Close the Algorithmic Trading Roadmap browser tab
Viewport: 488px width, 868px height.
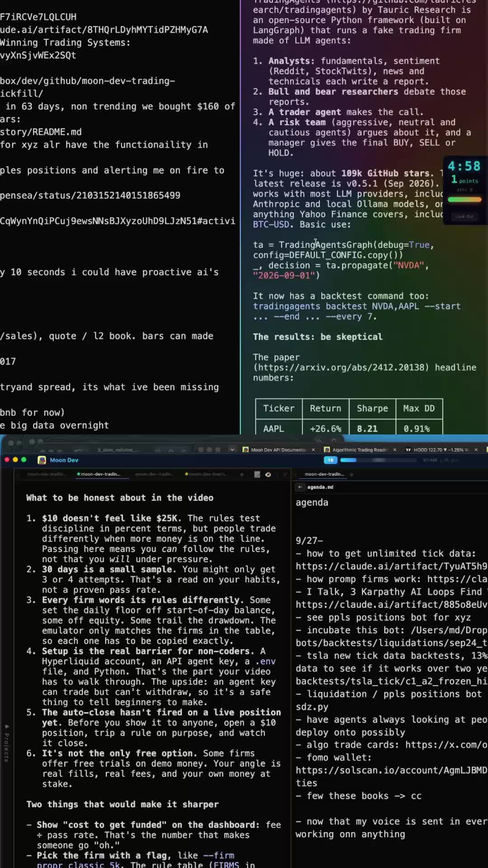click(x=394, y=450)
